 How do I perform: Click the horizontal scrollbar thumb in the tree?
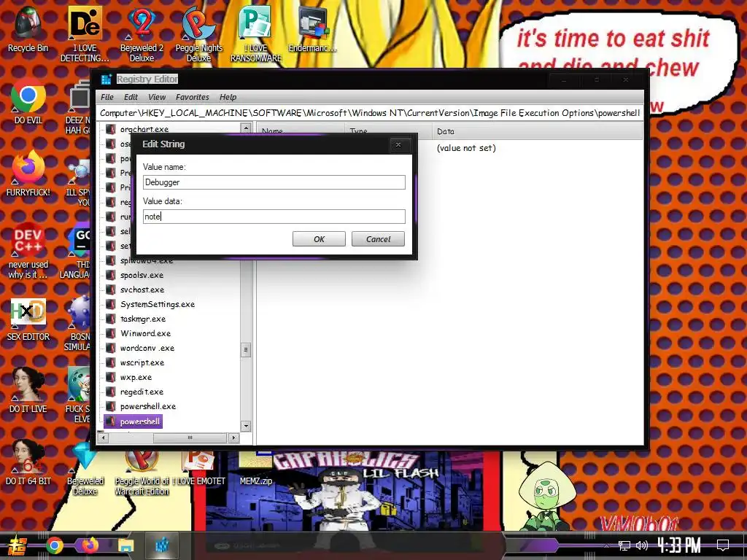190,437
